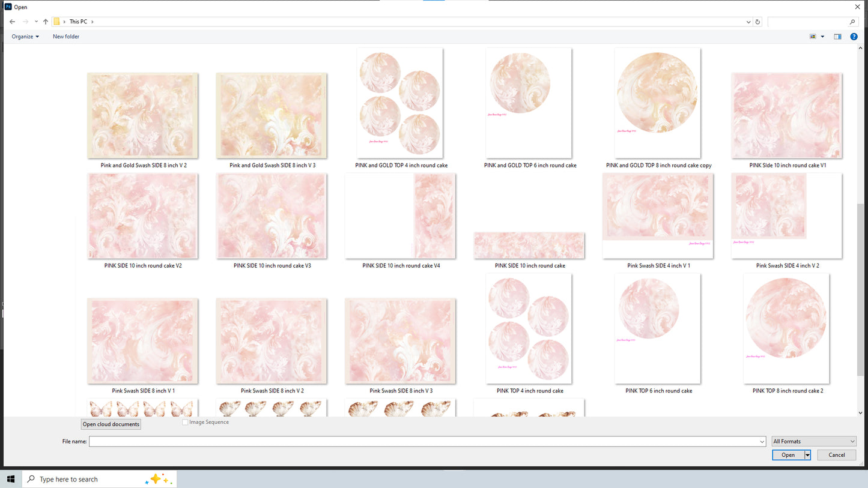The height and width of the screenshot is (488, 868).
Task: Select PINK SIDE 10 inch round cake V4 thumbnail
Action: click(401, 216)
